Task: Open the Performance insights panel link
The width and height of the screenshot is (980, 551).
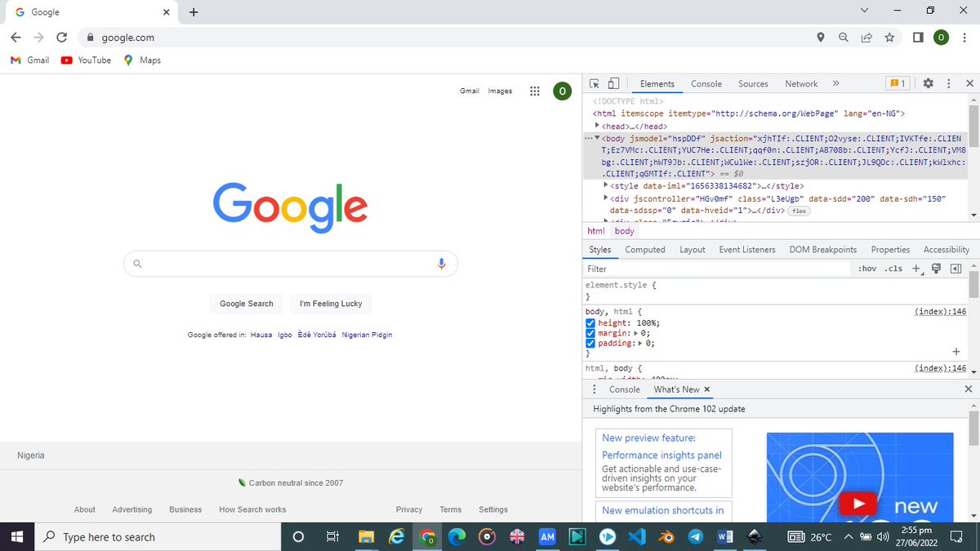Action: [662, 455]
